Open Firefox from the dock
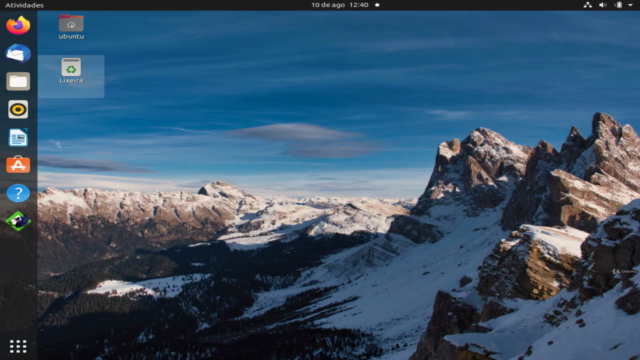 tap(18, 25)
